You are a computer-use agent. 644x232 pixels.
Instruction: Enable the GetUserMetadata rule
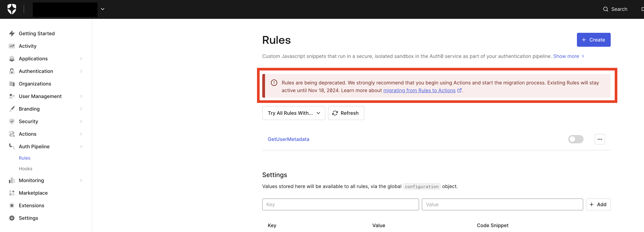point(576,139)
